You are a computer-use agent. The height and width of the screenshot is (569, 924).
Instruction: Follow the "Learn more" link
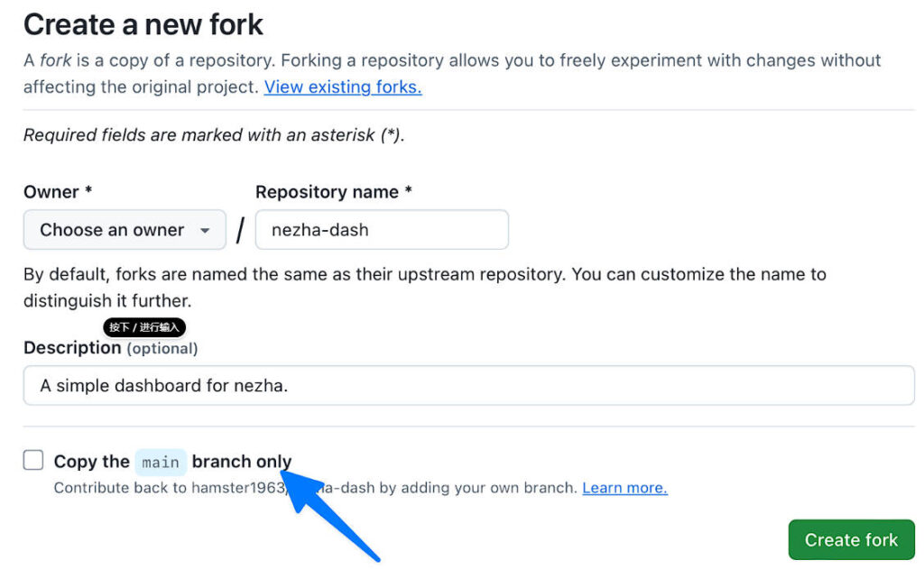pos(624,488)
